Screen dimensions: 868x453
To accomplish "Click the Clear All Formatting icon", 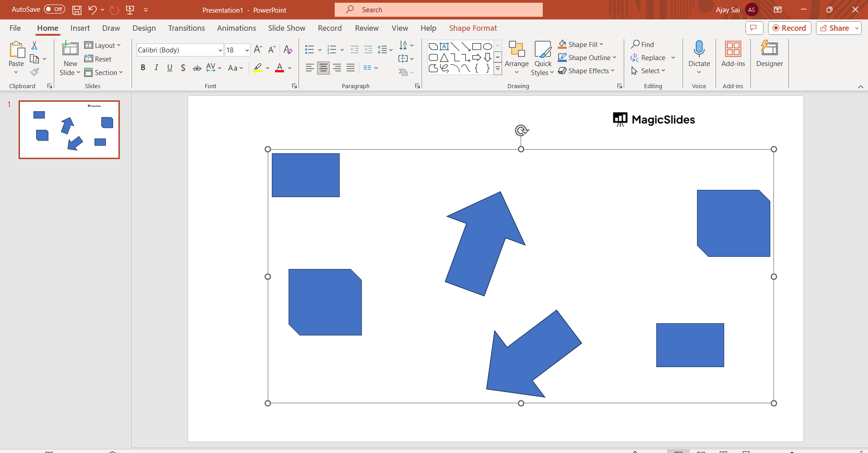I will tap(288, 50).
